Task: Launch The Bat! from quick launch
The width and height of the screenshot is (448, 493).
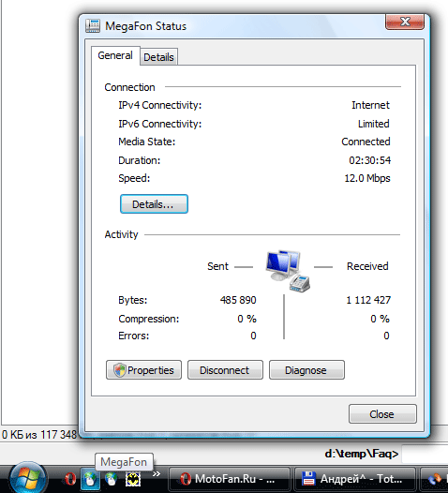Action: pyautogui.click(x=133, y=480)
